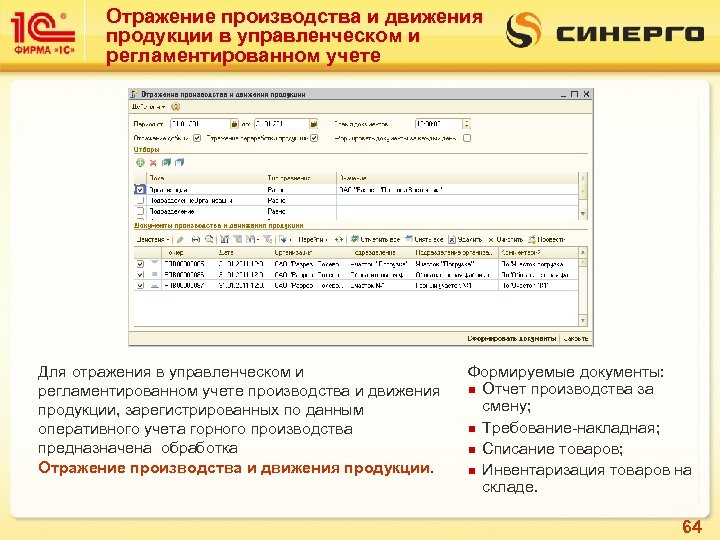Click the first of the filter icons in documents toolbar

coord(224,239)
